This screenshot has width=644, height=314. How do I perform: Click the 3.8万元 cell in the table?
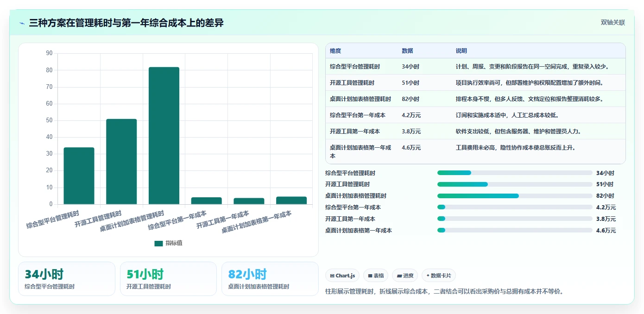point(411,132)
